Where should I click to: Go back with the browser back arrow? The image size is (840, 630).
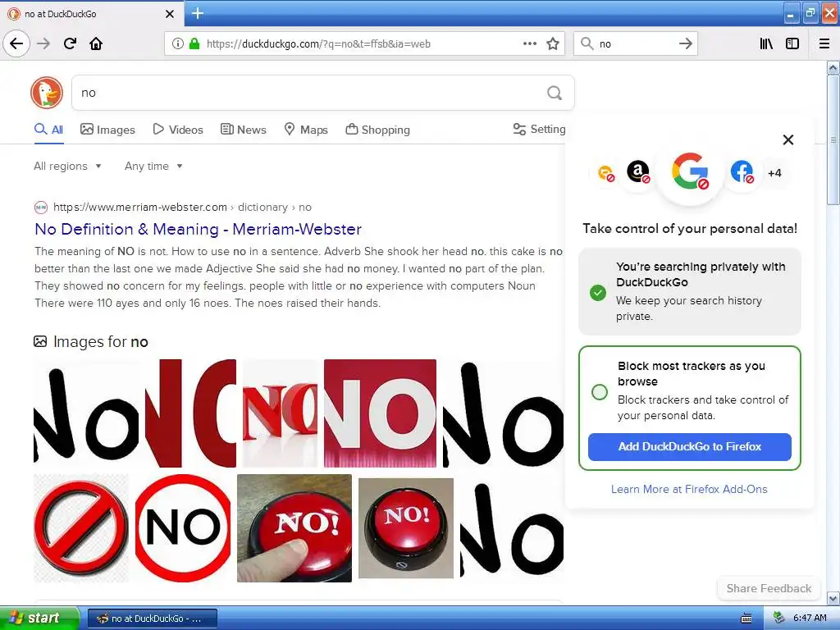click(x=16, y=43)
